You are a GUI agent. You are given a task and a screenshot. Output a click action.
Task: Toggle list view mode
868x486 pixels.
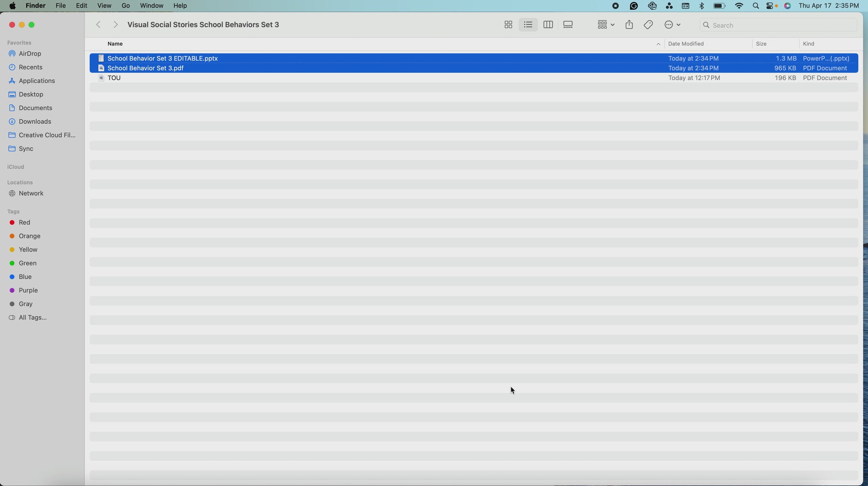tap(528, 25)
